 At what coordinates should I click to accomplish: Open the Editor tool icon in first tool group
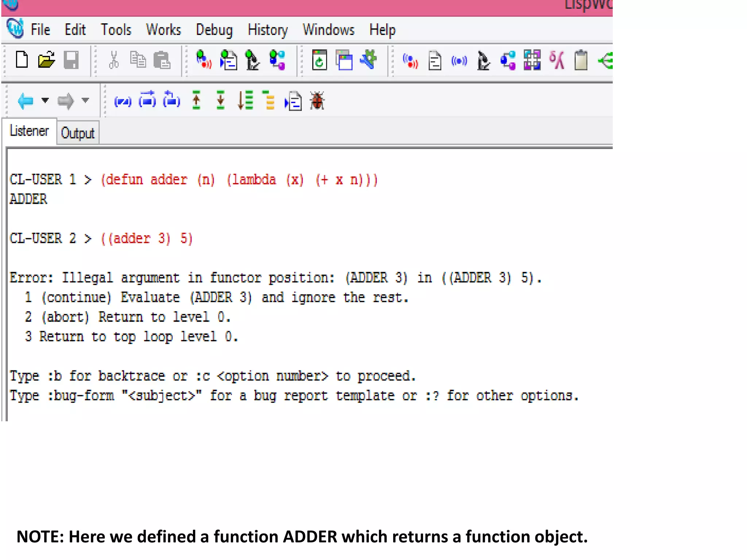click(x=229, y=60)
